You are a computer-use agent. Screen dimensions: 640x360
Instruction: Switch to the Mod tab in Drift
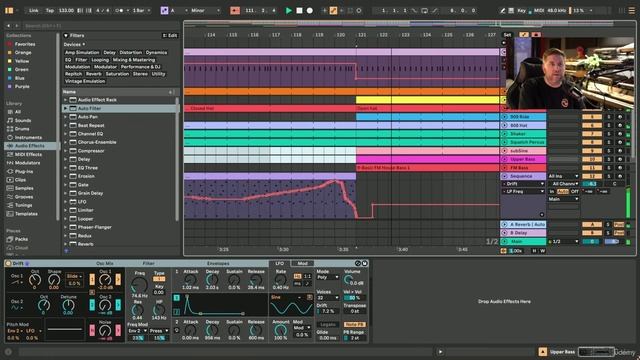(x=302, y=264)
